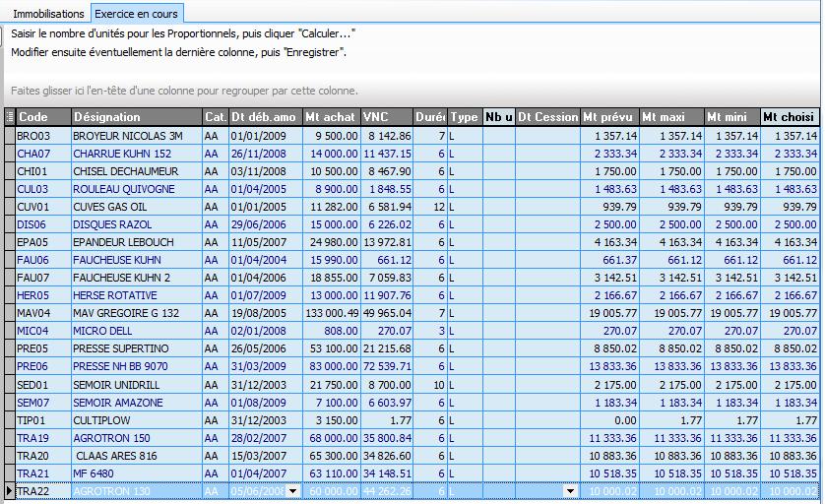825x504 pixels.
Task: Open the date dropdown in TRA22 row
Action: pos(293,491)
